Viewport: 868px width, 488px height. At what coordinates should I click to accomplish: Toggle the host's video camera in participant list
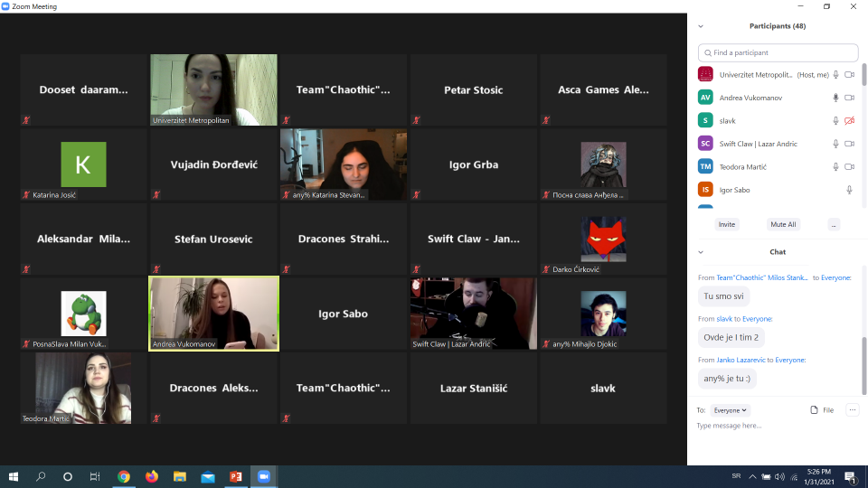(849, 74)
